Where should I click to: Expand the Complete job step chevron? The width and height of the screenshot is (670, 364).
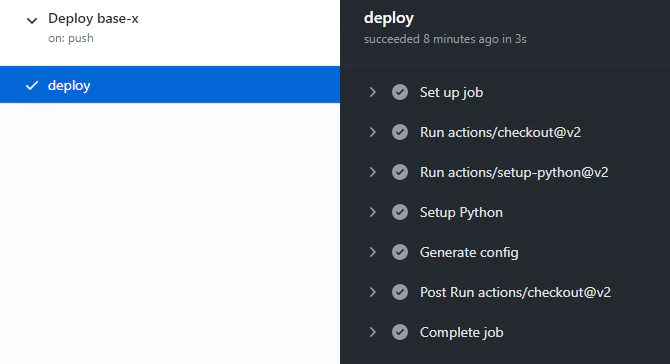pos(373,332)
